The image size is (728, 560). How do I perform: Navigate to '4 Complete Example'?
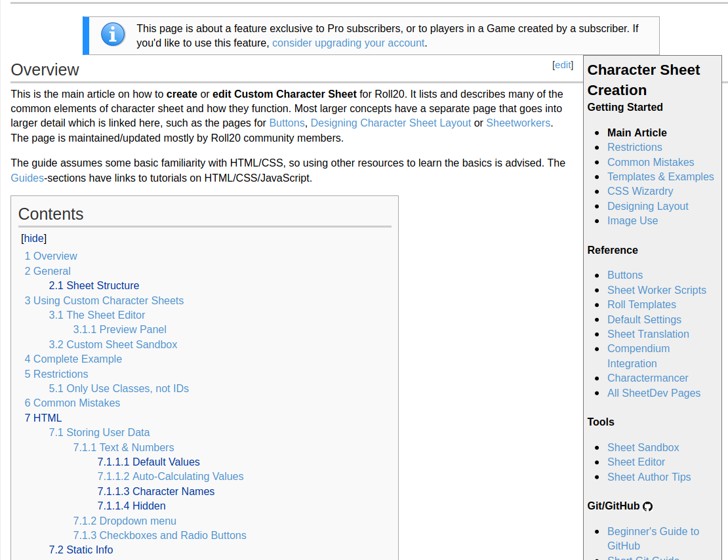(73, 359)
